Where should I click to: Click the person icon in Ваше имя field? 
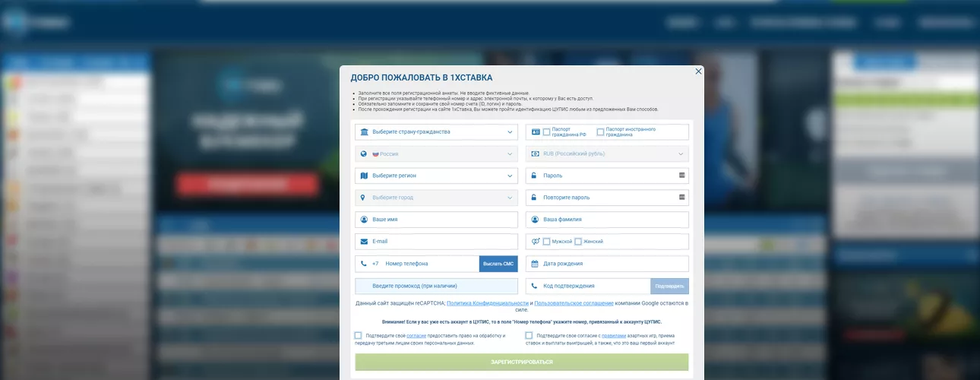[x=365, y=220]
